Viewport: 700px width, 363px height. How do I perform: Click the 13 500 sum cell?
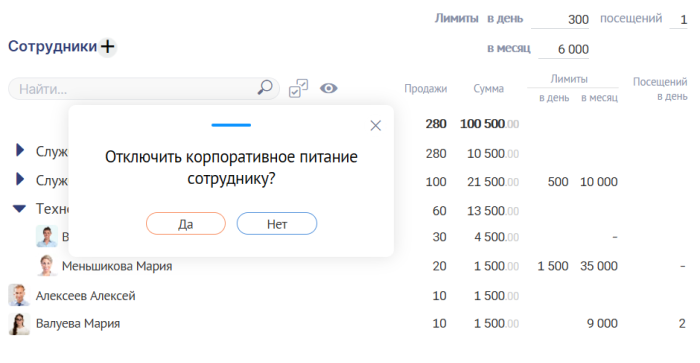pyautogui.click(x=493, y=211)
